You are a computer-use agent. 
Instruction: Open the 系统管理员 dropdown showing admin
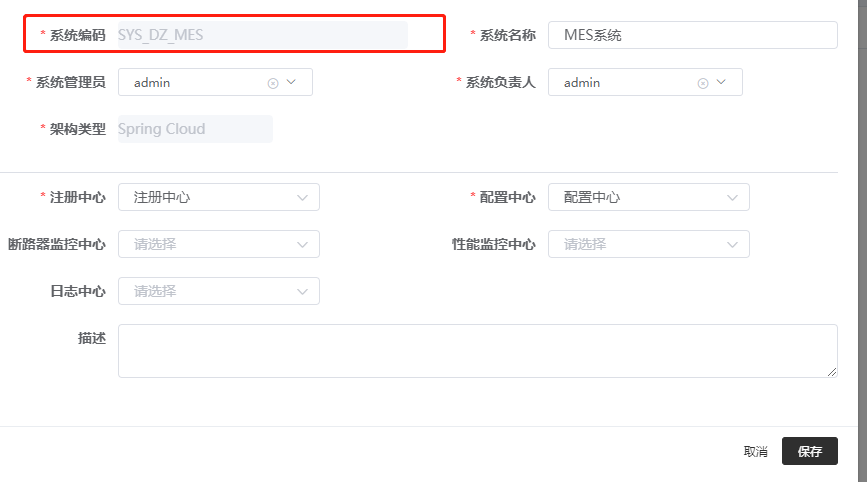tap(195, 83)
